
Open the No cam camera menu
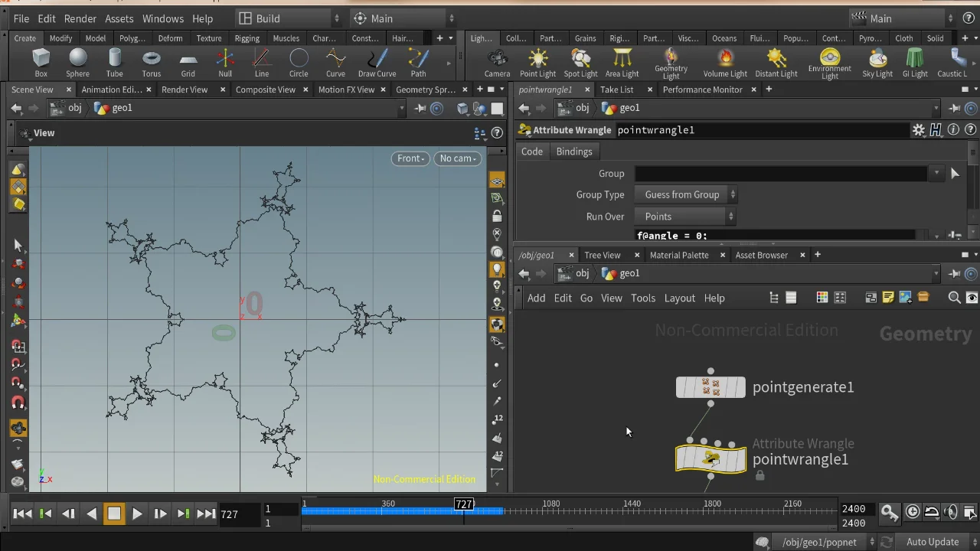point(458,158)
